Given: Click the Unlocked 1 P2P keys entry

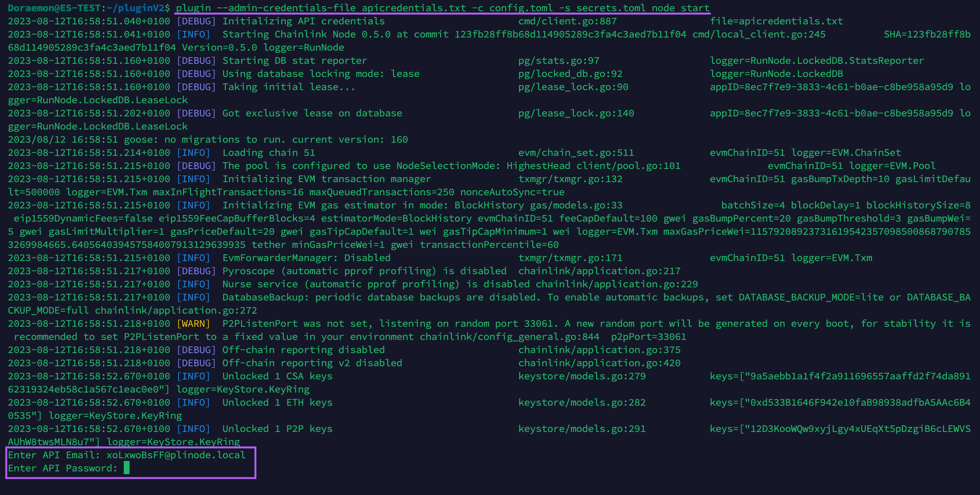Looking at the screenshot, I should point(277,428).
